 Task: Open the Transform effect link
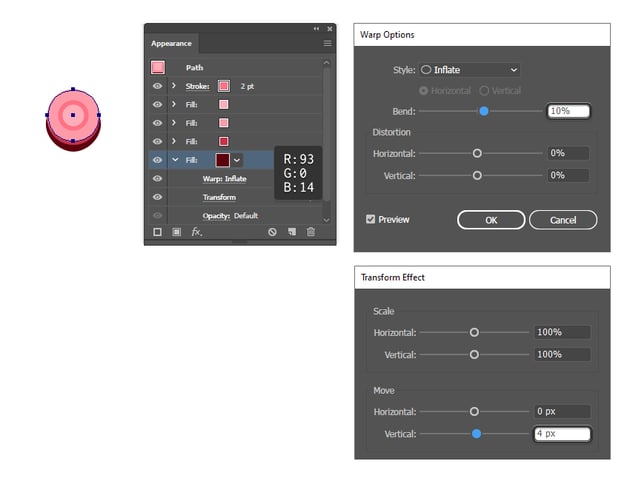[x=219, y=197]
